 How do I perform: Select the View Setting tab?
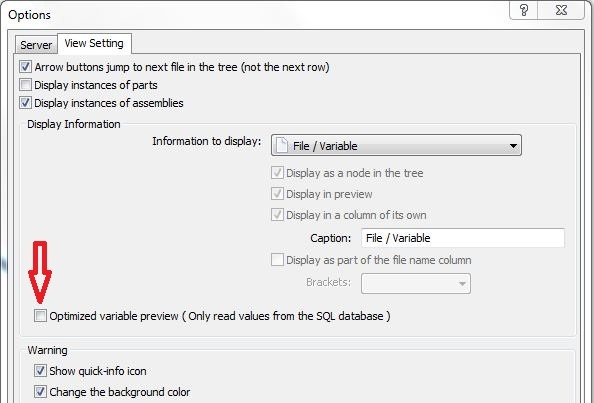[94, 43]
